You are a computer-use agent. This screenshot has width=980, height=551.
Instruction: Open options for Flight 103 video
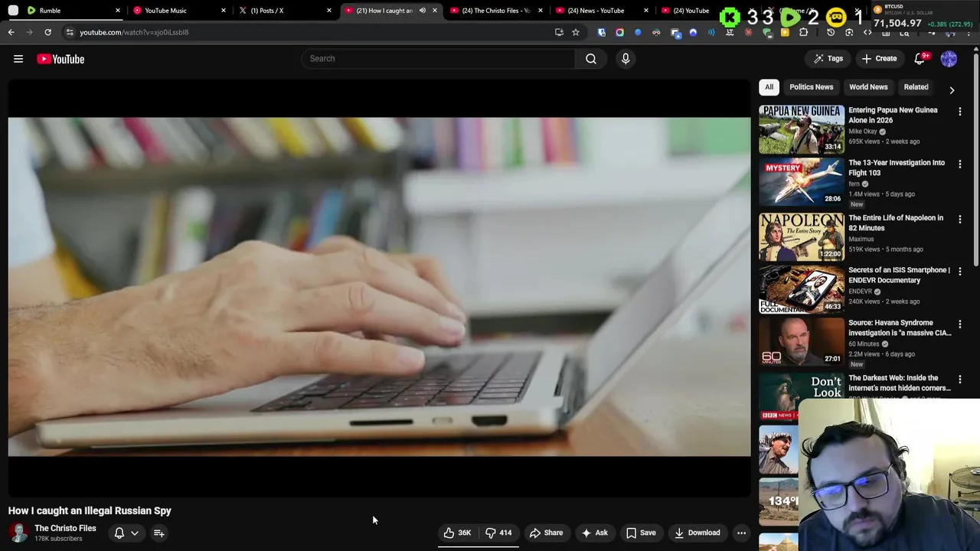click(x=960, y=165)
